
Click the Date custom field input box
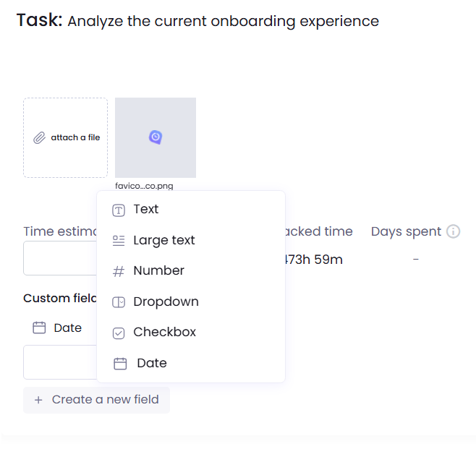[59, 362]
